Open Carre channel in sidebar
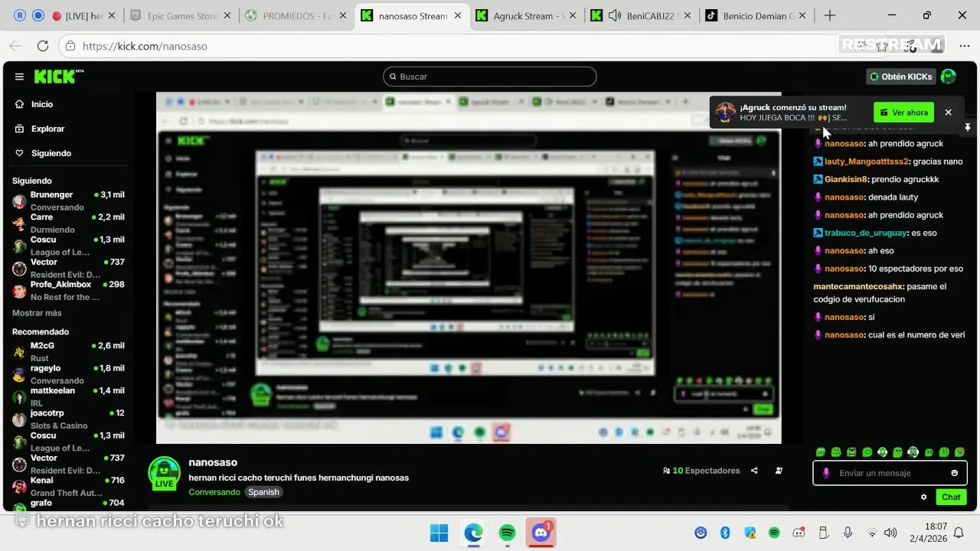This screenshot has width=980, height=551. (69, 223)
